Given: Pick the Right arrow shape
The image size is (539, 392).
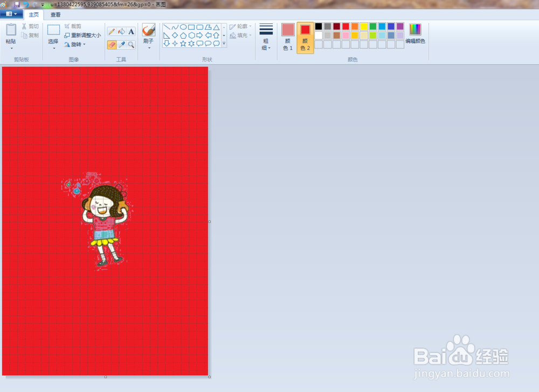Looking at the screenshot, I should 200,36.
